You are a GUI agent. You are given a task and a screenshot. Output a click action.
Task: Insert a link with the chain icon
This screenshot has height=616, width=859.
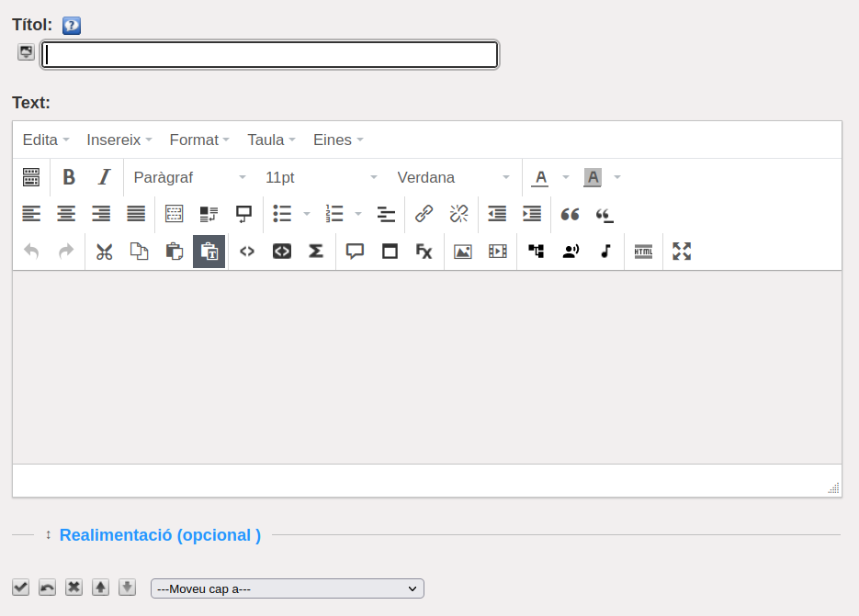pyautogui.click(x=424, y=214)
